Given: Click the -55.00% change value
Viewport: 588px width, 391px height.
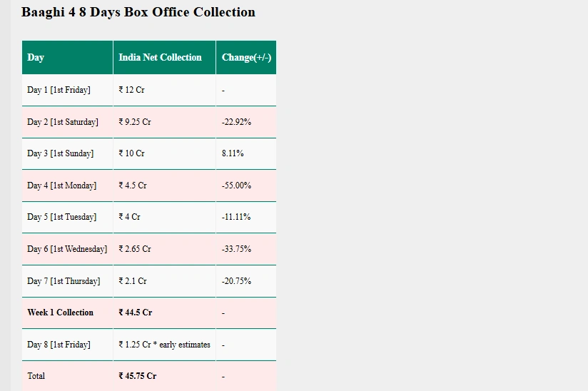Looking at the screenshot, I should click(x=236, y=186).
